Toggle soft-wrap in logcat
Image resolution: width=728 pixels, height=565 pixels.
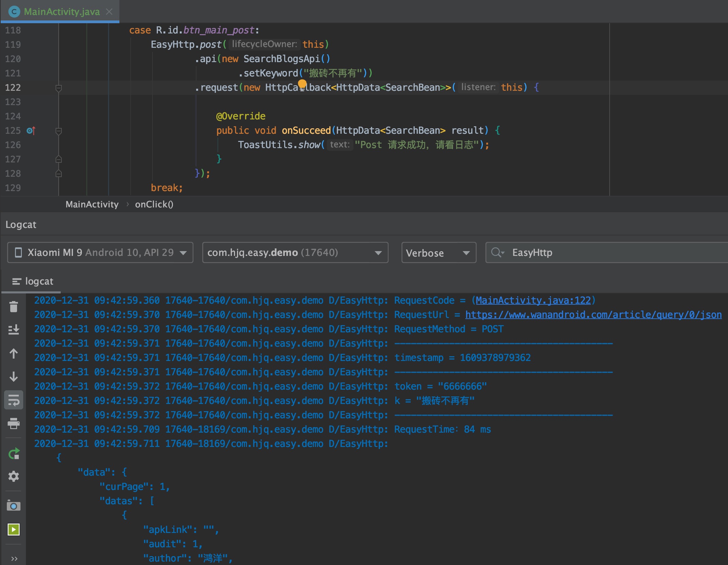14,400
